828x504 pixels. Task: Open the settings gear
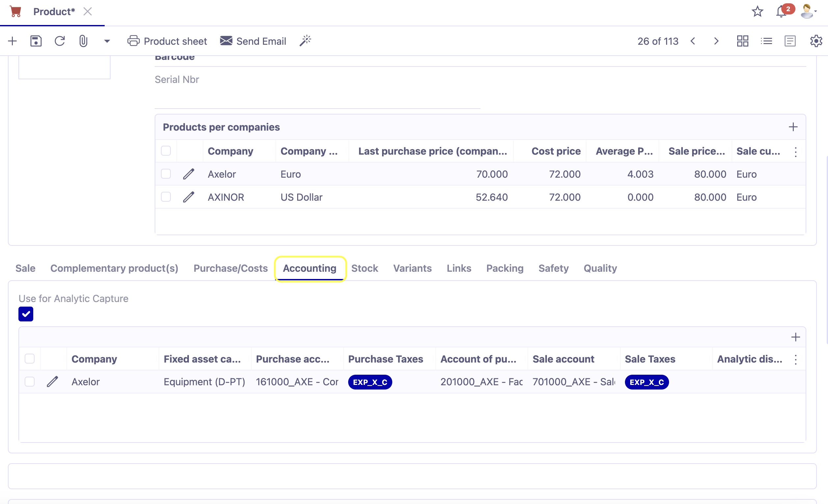816,41
